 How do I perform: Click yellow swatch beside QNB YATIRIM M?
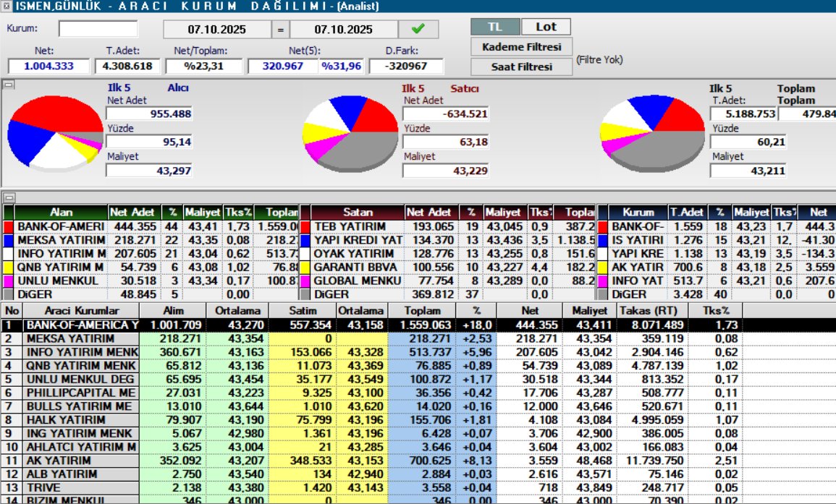[x=9, y=267]
